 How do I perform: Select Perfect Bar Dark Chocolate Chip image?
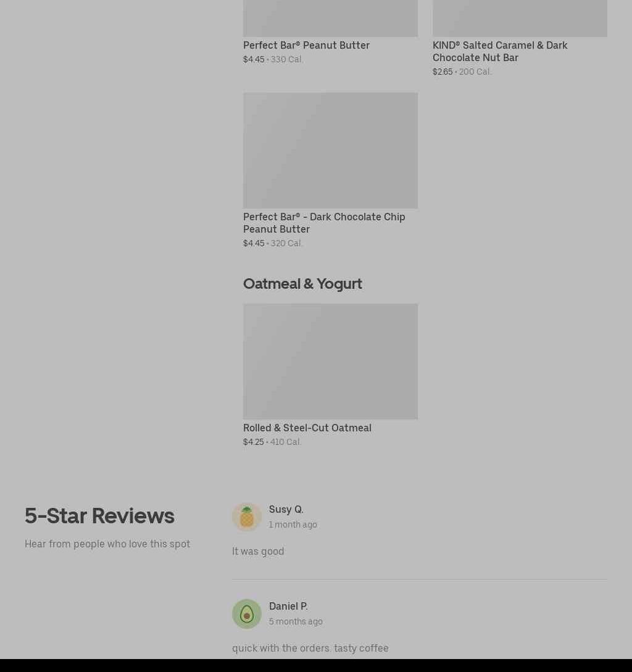[x=330, y=151]
